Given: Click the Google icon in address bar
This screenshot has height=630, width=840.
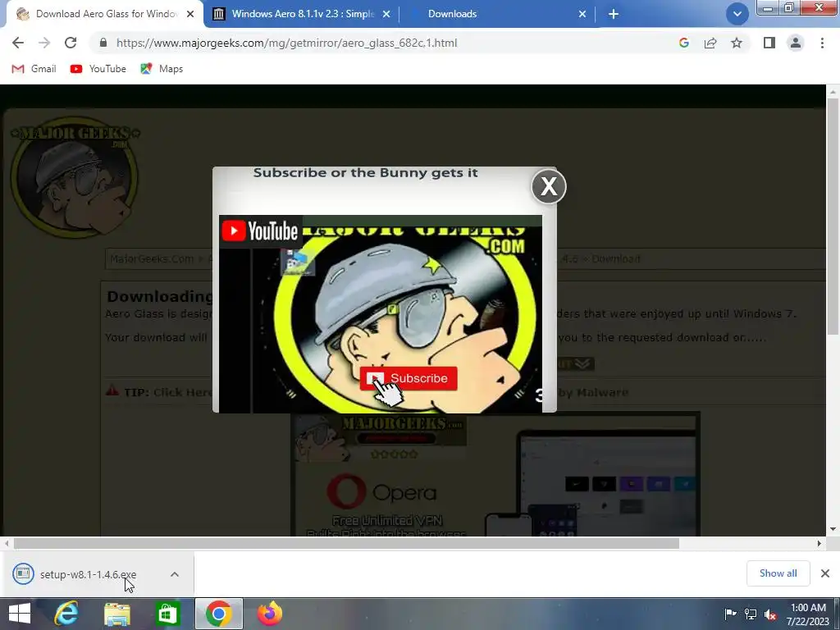Looking at the screenshot, I should [683, 43].
